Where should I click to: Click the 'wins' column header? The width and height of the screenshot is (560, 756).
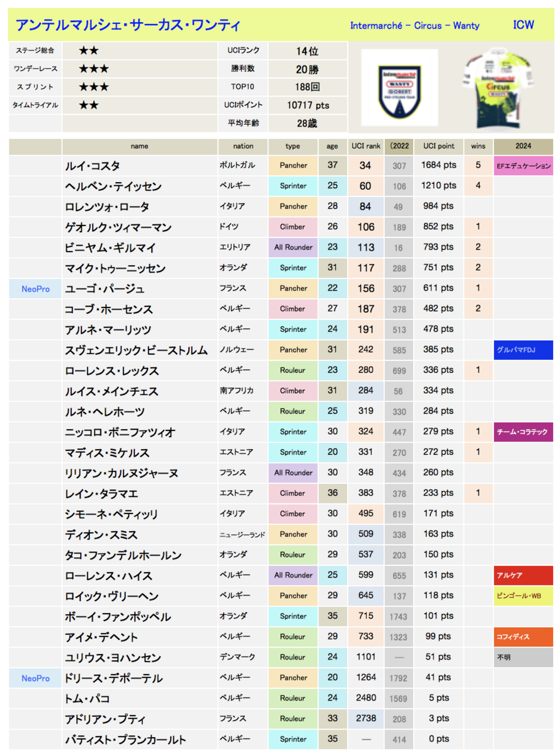point(478,146)
